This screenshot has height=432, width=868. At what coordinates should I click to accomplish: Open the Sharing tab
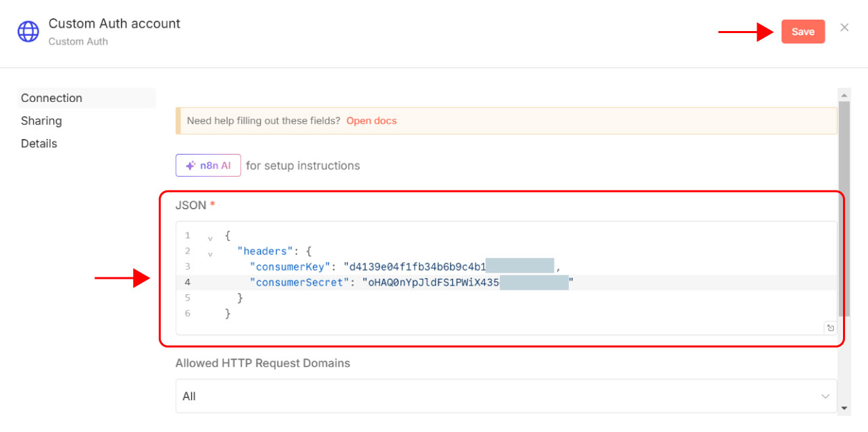[41, 121]
